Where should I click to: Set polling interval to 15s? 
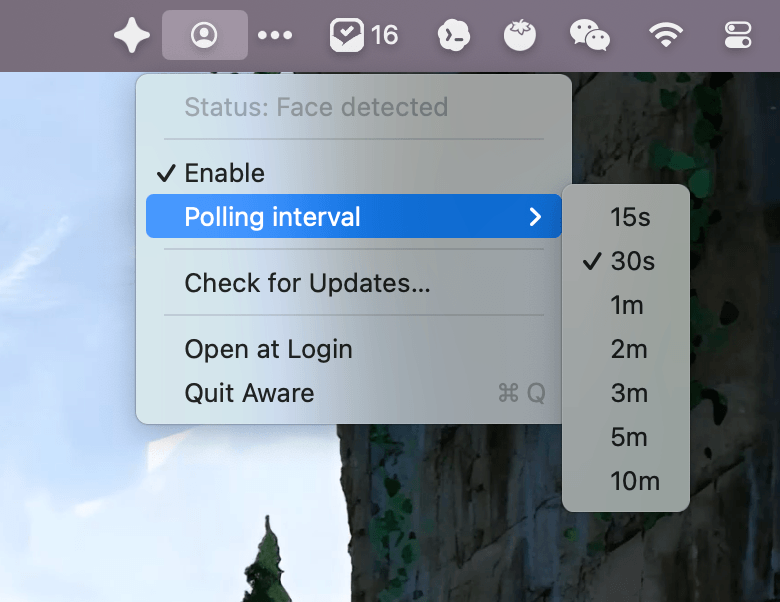[630, 217]
